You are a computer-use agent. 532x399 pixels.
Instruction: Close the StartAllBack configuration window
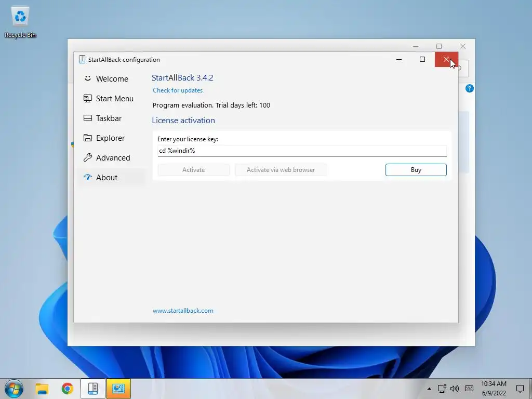pos(446,59)
